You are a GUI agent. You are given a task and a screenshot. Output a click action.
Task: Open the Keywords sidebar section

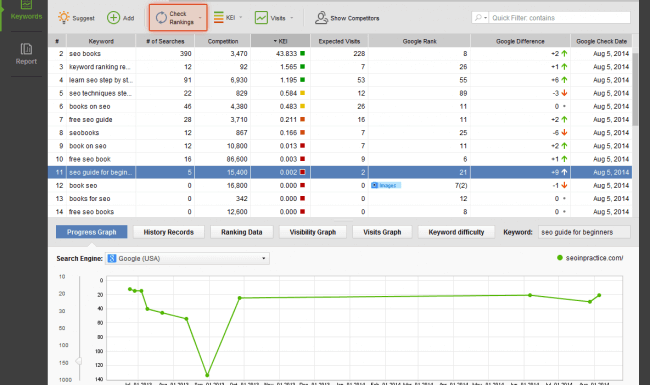pos(26,11)
